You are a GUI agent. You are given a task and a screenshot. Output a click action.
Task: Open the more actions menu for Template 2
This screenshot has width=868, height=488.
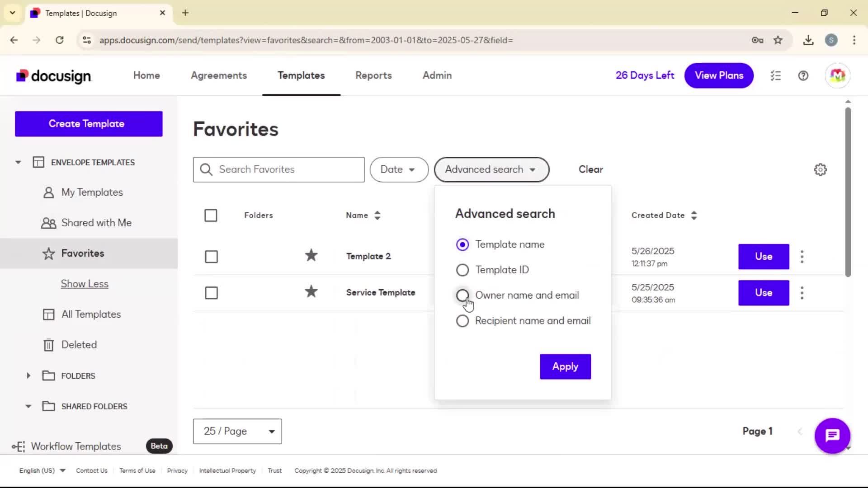[802, 257]
